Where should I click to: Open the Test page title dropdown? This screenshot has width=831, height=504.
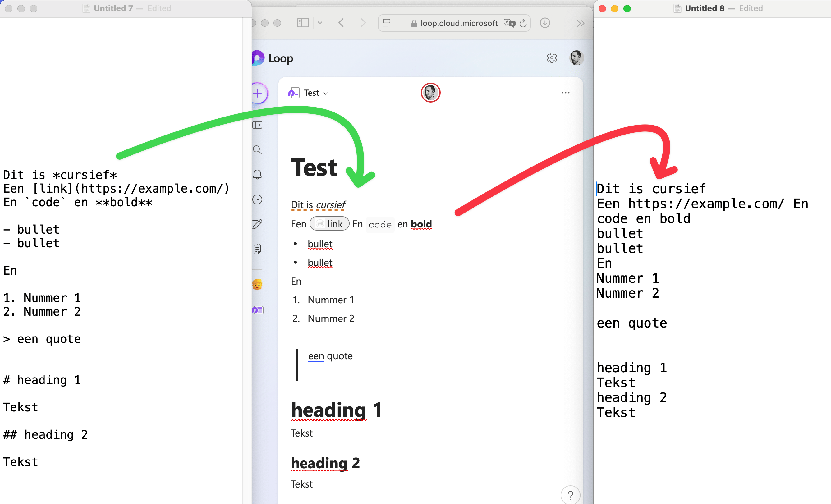[316, 93]
